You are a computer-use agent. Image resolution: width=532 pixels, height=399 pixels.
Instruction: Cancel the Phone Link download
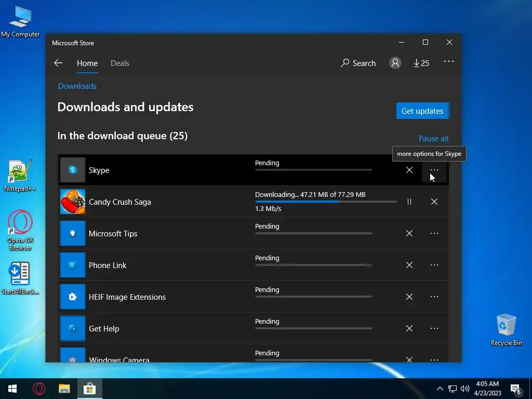[409, 265]
